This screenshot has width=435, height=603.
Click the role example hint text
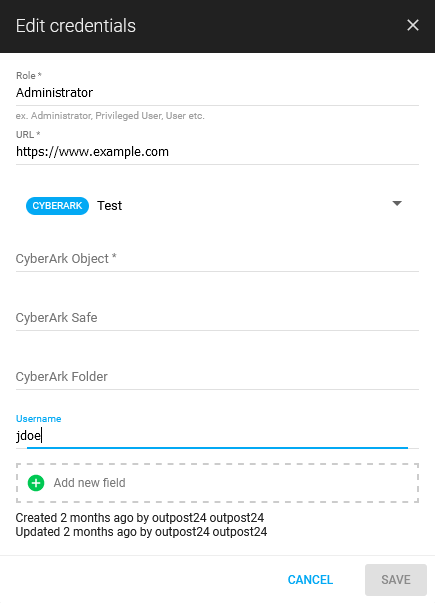[110, 116]
